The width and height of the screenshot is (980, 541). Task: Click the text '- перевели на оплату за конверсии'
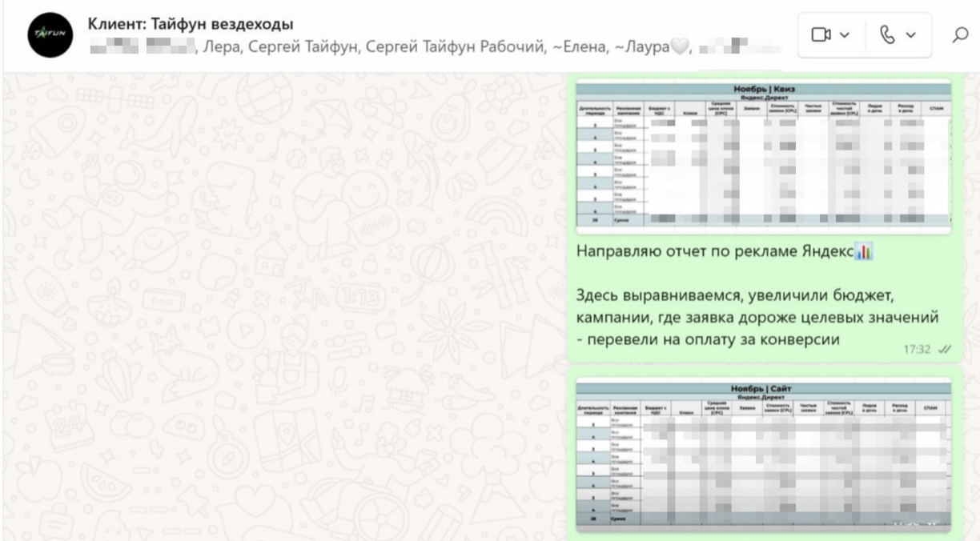click(708, 340)
